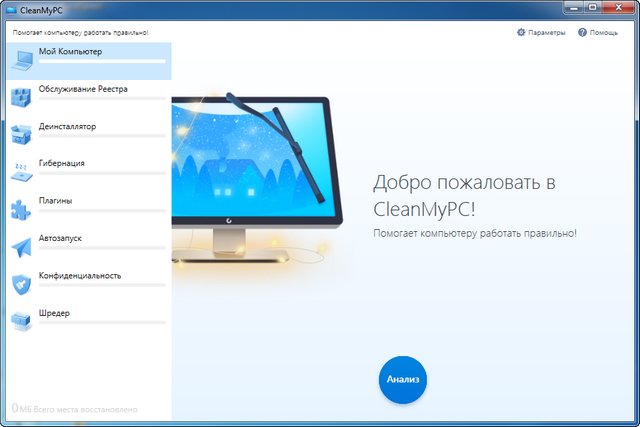Image resolution: width=640 pixels, height=427 pixels.
Task: Select the Плагины section
Action: (89, 211)
